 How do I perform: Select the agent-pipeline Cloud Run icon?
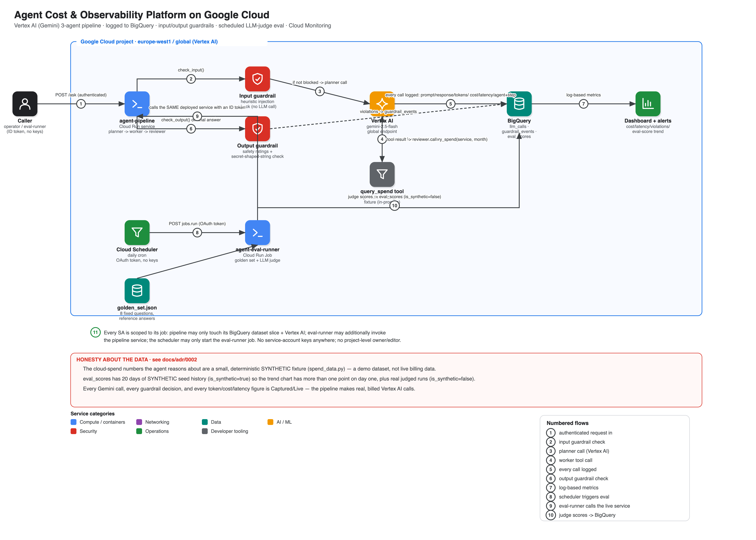click(x=137, y=104)
